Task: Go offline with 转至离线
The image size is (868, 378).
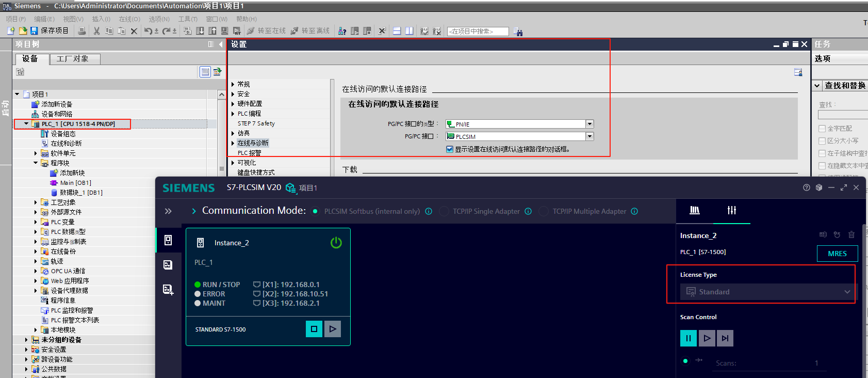Action: click(x=310, y=31)
